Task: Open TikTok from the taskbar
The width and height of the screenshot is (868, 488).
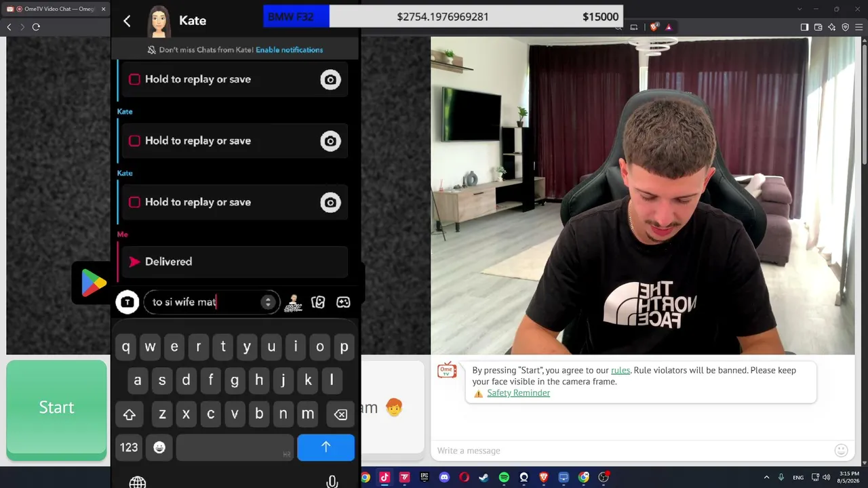Action: 384,477
